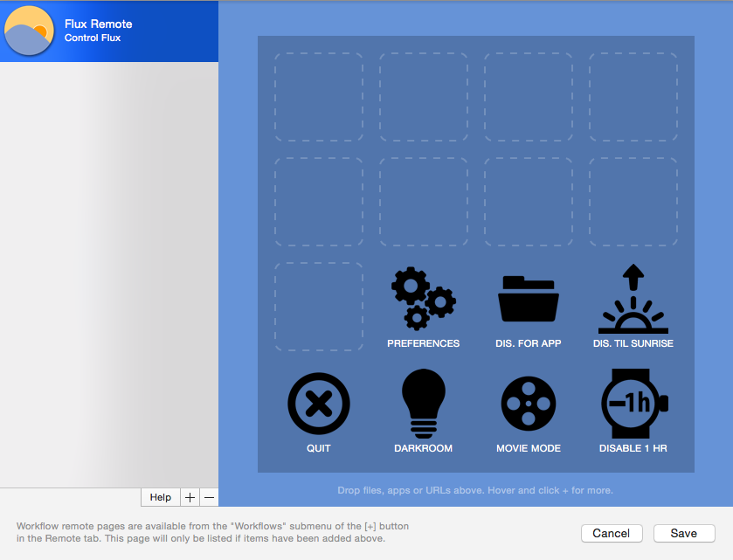Click the Flux Remote sunrise logo icon
The width and height of the screenshot is (733, 560).
point(30,31)
